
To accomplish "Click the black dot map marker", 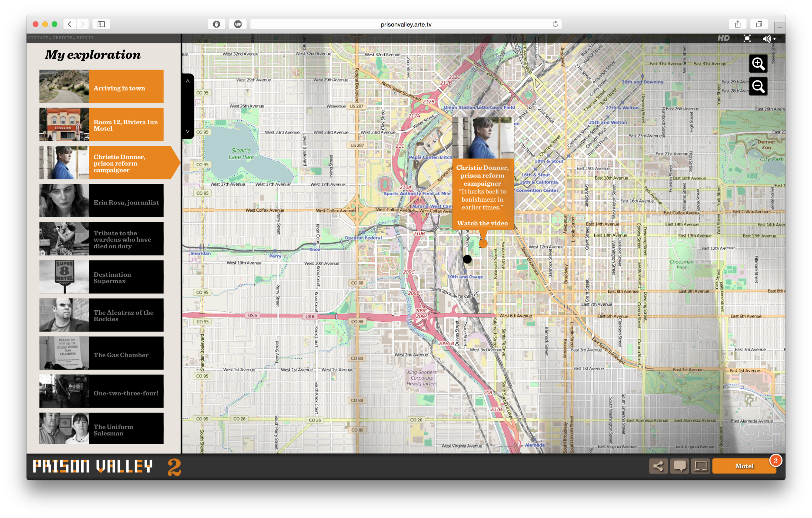I will pos(467,259).
